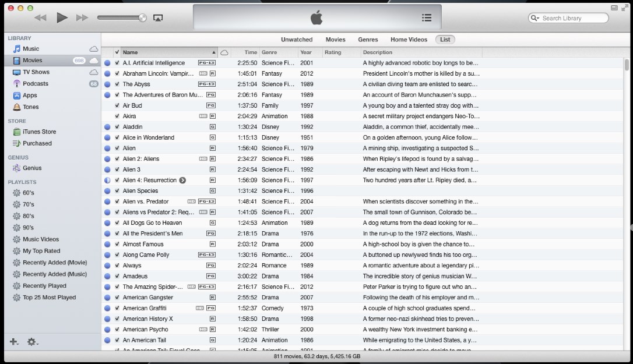
Task: Sort by the Year column header
Action: click(310, 52)
